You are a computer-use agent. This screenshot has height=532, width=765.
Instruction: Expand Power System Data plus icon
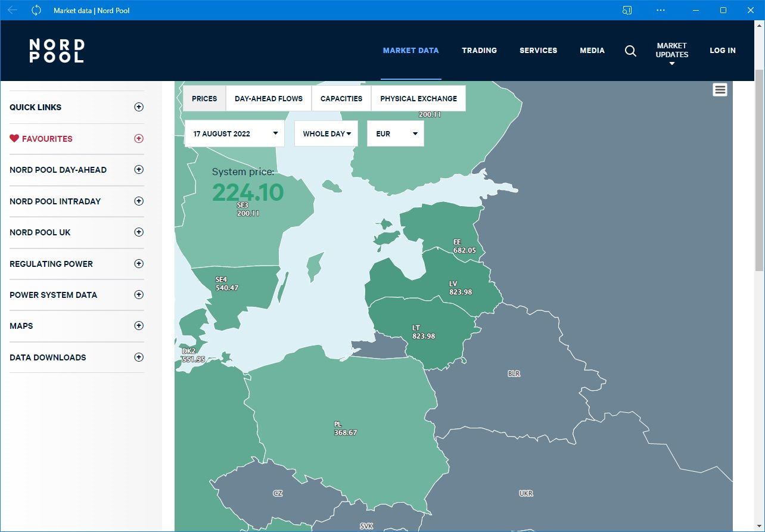pyautogui.click(x=139, y=294)
